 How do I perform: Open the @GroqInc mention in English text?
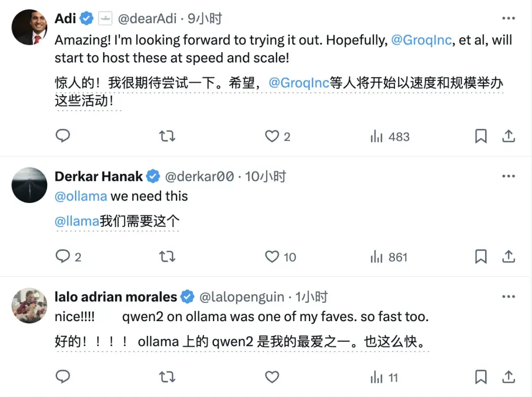point(421,40)
